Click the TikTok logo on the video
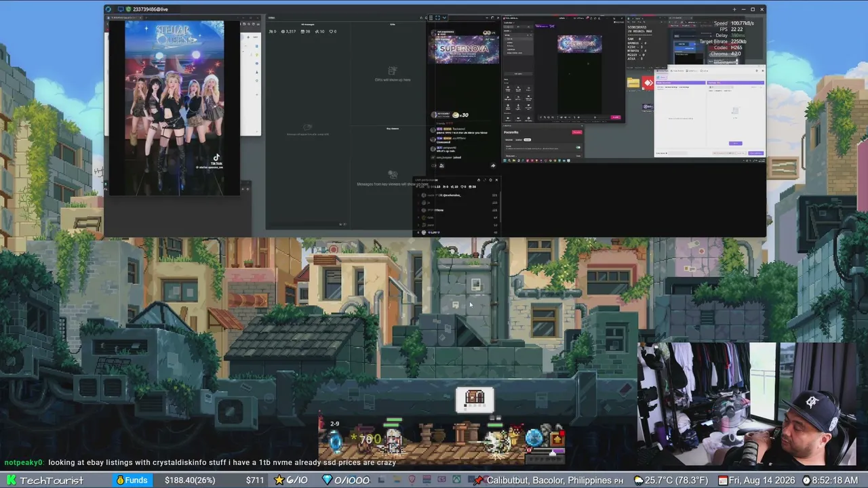The image size is (868, 488). [216, 159]
